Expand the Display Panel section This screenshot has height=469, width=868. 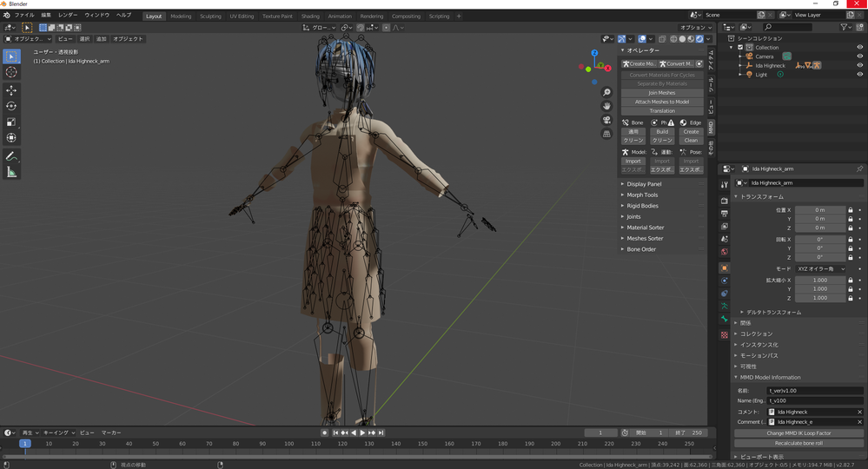644,184
